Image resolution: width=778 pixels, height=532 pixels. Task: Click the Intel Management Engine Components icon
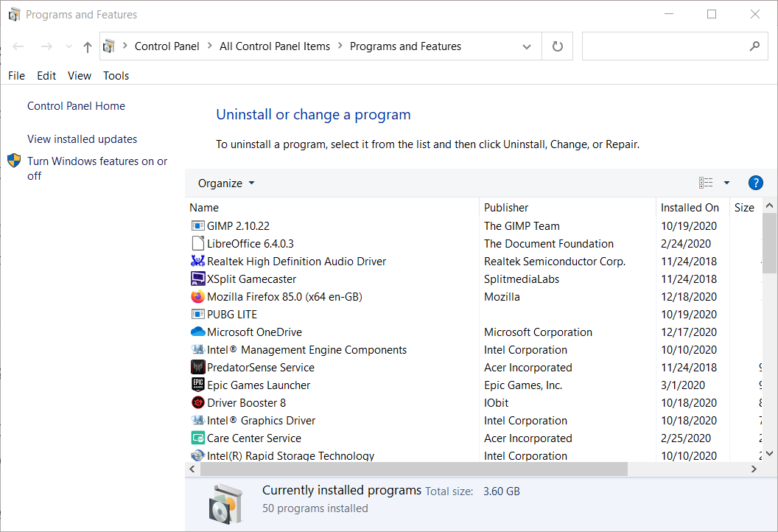tap(198, 349)
